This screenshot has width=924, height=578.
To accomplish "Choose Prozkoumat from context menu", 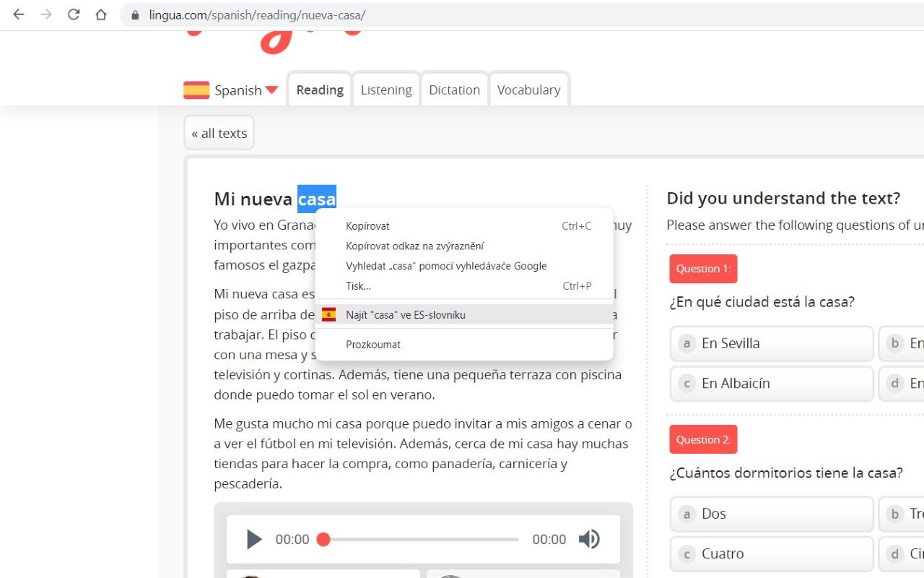I will coord(464,345).
